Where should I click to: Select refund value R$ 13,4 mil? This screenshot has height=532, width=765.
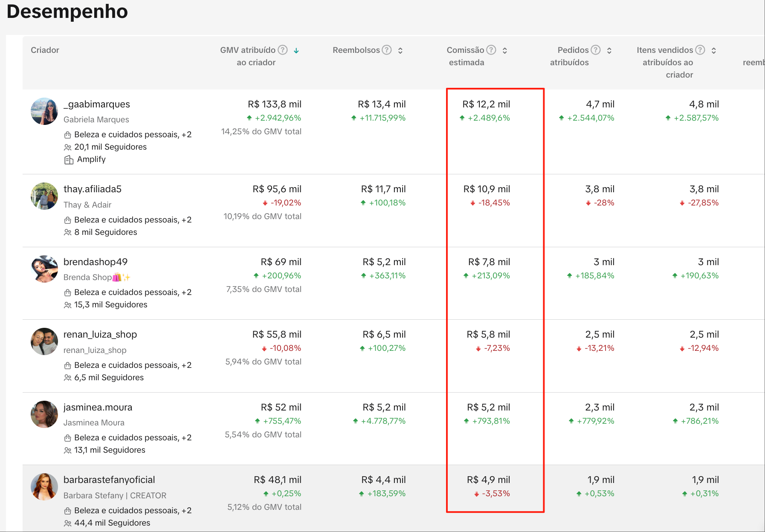point(382,104)
